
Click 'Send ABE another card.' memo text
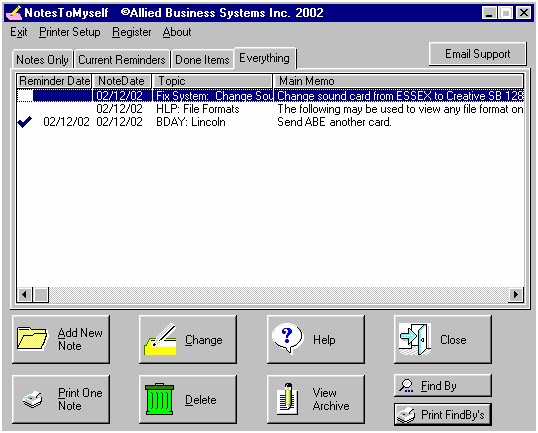[x=334, y=122]
